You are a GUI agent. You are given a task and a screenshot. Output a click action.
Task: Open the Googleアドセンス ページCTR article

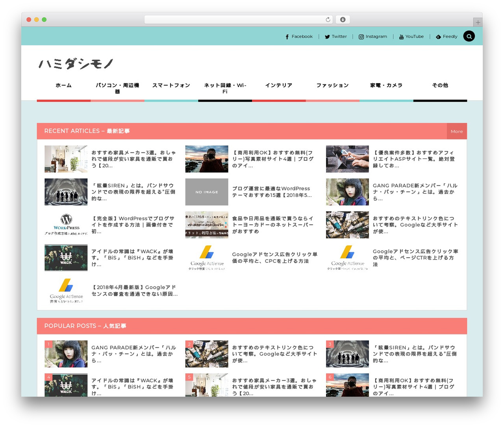point(415,258)
